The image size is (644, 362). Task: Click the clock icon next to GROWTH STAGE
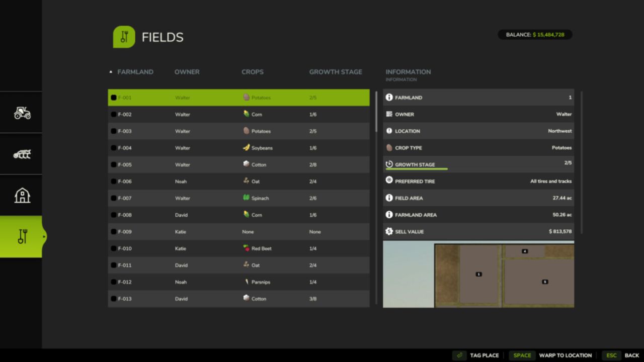pyautogui.click(x=389, y=164)
